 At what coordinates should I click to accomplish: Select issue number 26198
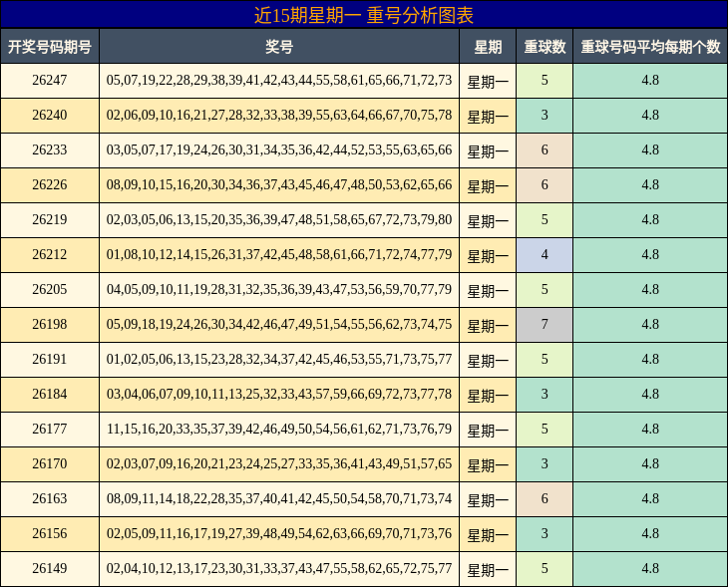pyautogui.click(x=50, y=324)
